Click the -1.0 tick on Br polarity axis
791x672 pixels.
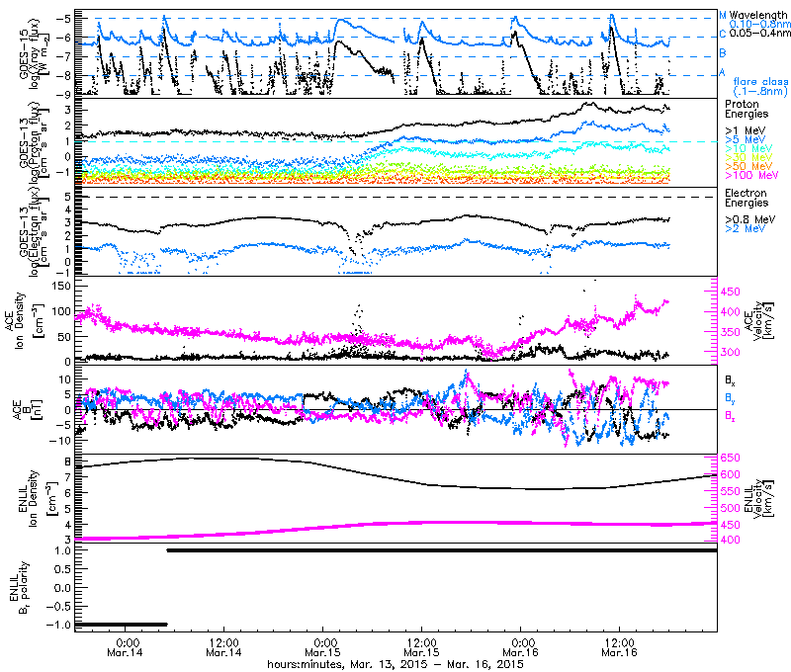tap(58, 625)
